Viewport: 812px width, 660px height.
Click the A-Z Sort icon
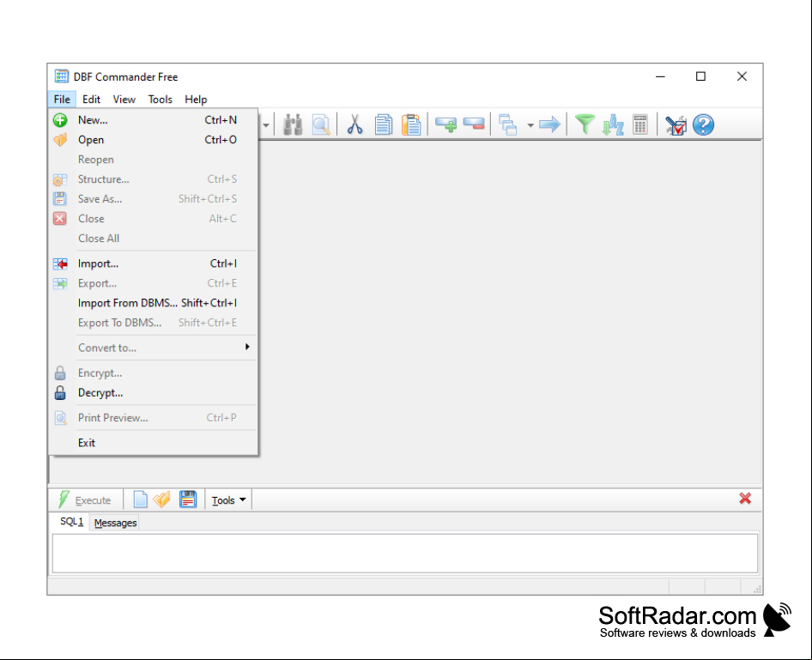[613, 124]
